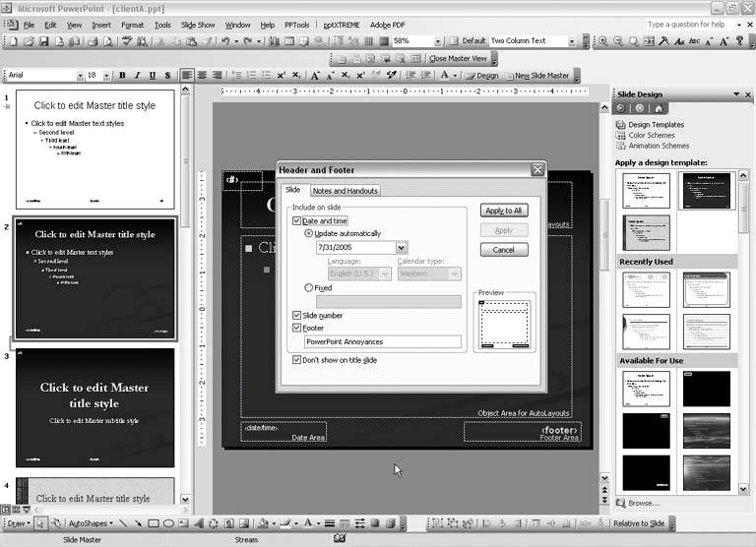Image resolution: width=756 pixels, height=547 pixels.
Task: Click the Home icon in Slide Design pane
Action: 659,108
